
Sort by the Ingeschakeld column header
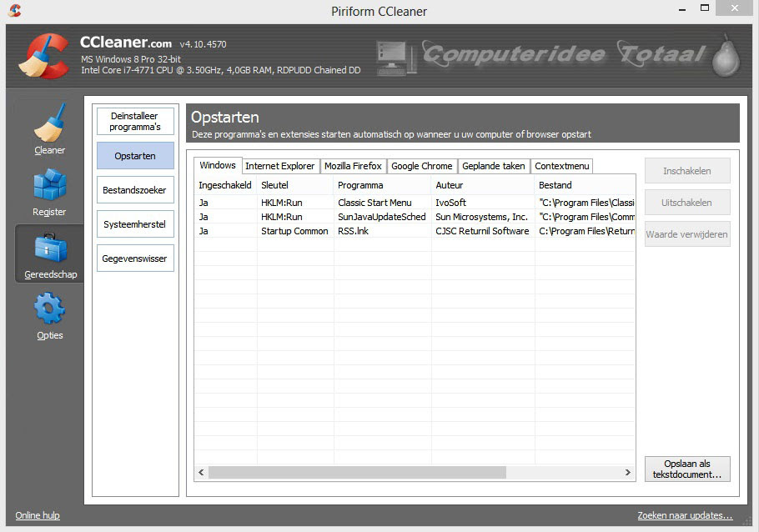[x=225, y=185]
